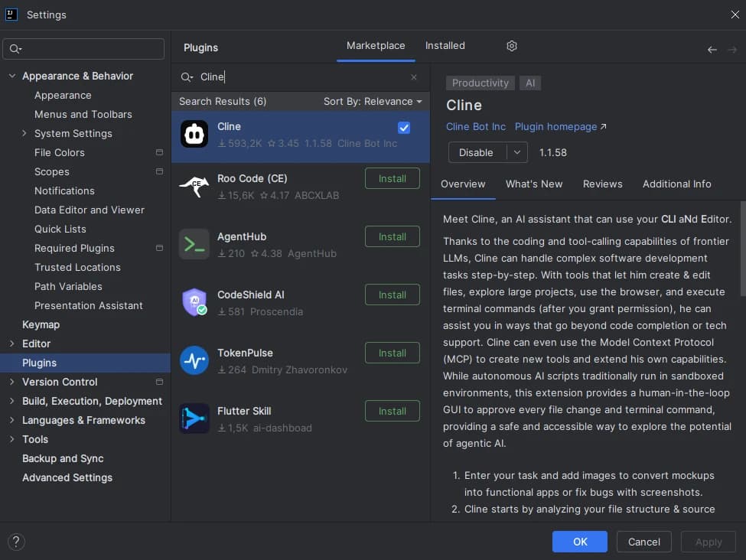Switch to the Installed tab
The image size is (746, 560).
coord(445,46)
